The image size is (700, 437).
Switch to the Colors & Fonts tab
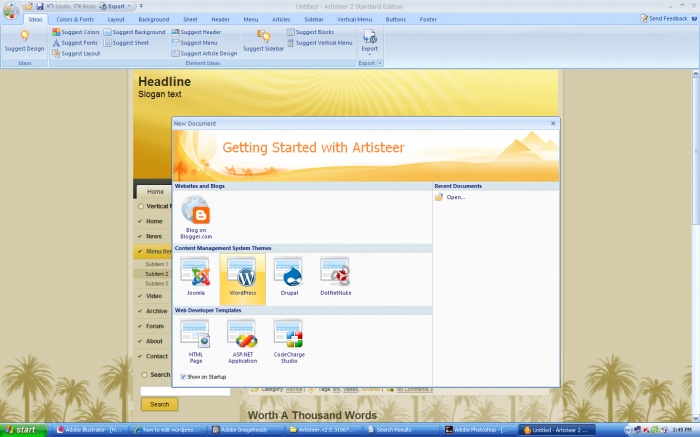[75, 19]
